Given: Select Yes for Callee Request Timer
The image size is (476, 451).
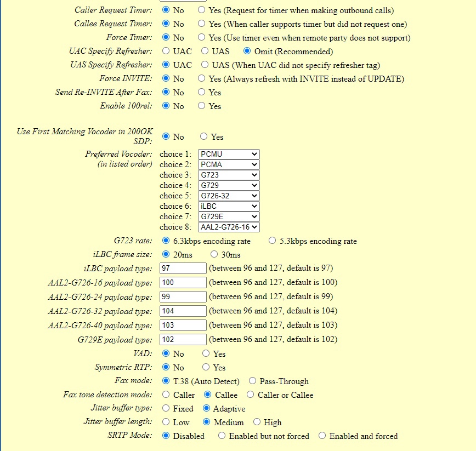Looking at the screenshot, I should click(x=201, y=24).
